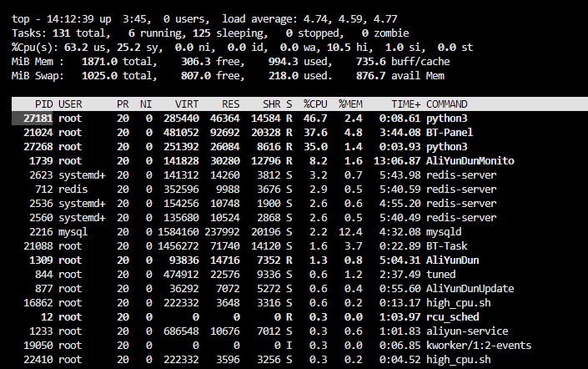Click the AliYunDunMonito command name

coord(470,161)
